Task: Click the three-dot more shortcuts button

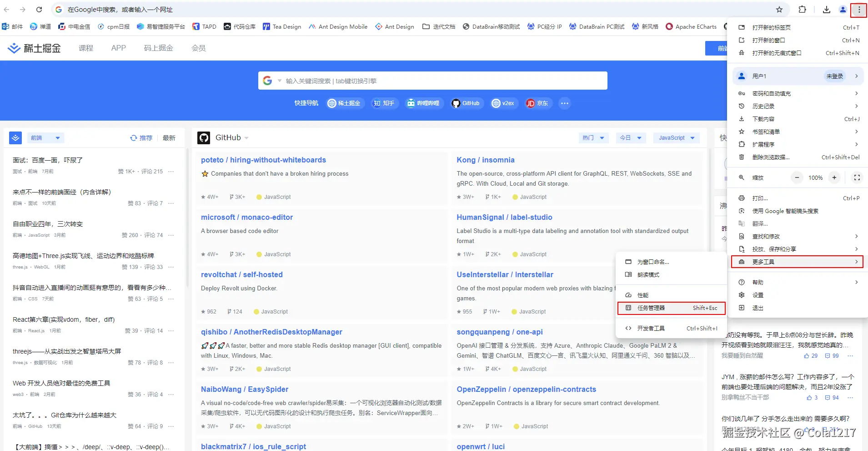Action: [564, 103]
